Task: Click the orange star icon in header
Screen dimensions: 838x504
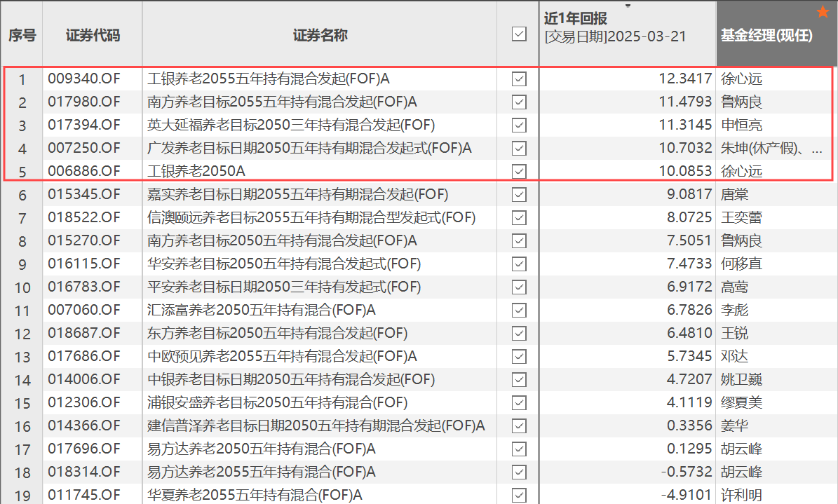Action: click(x=823, y=11)
